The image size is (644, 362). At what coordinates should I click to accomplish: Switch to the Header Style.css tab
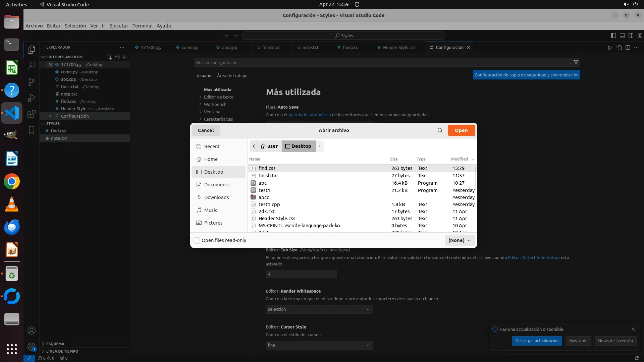point(399,47)
